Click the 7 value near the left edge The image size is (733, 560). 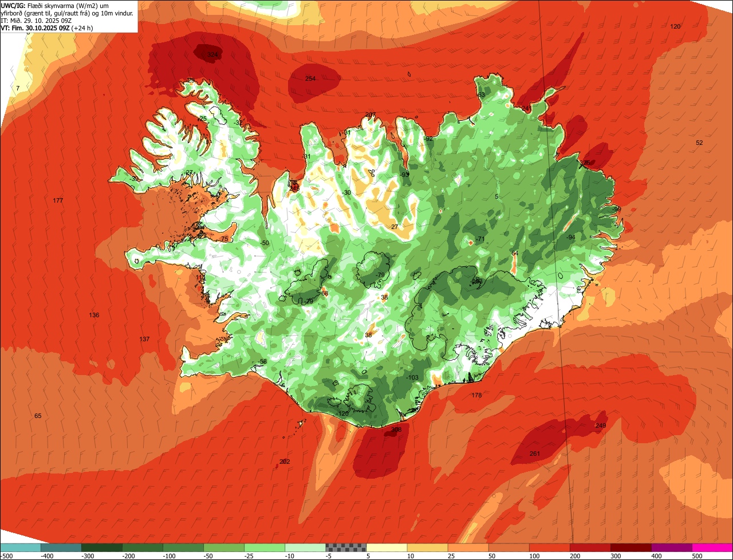coord(18,88)
